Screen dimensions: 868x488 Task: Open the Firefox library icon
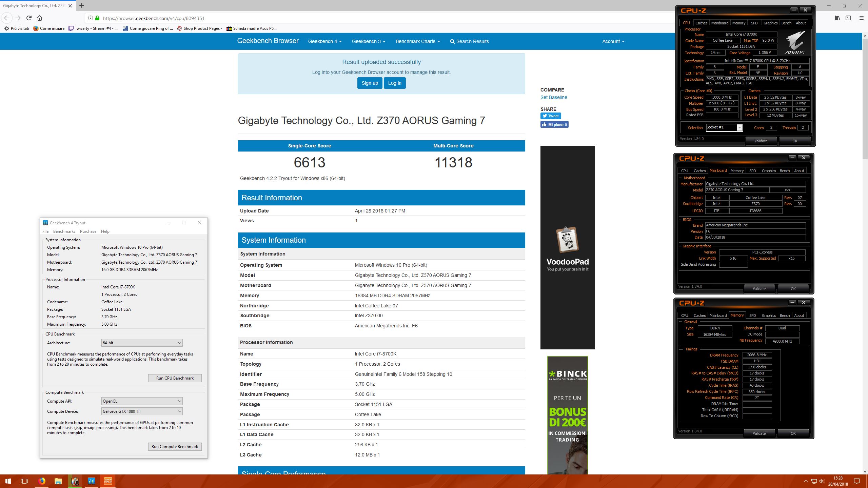tap(837, 18)
